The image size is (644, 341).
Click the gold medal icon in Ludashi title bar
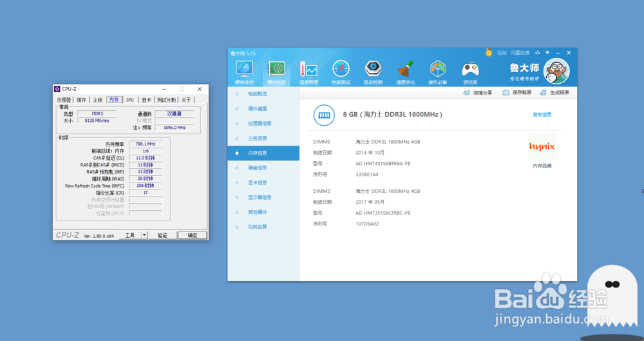488,53
